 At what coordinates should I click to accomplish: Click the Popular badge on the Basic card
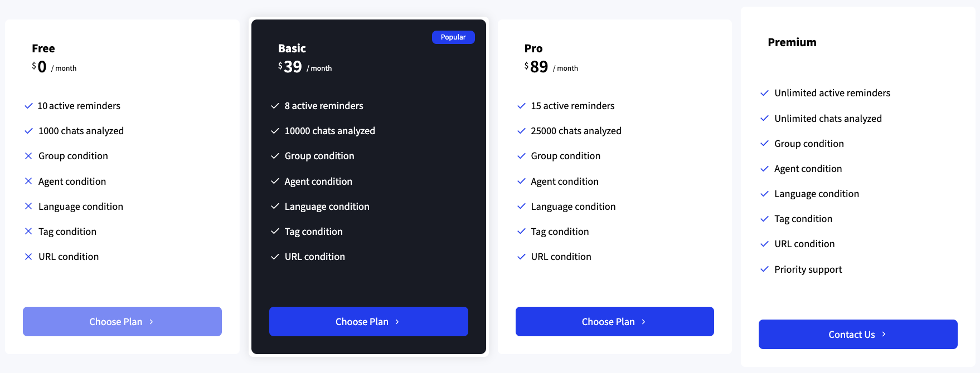[453, 37]
